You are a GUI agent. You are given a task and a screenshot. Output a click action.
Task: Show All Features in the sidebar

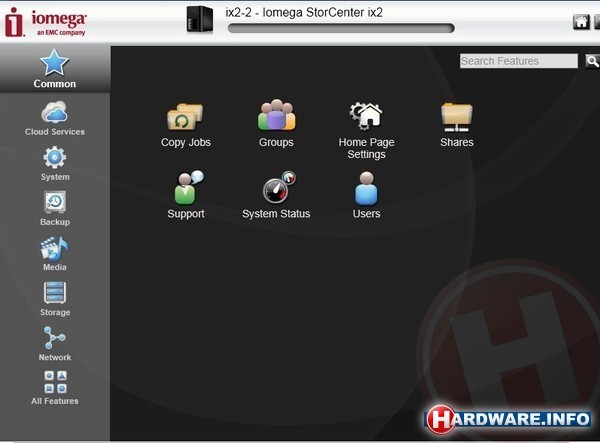[55, 388]
